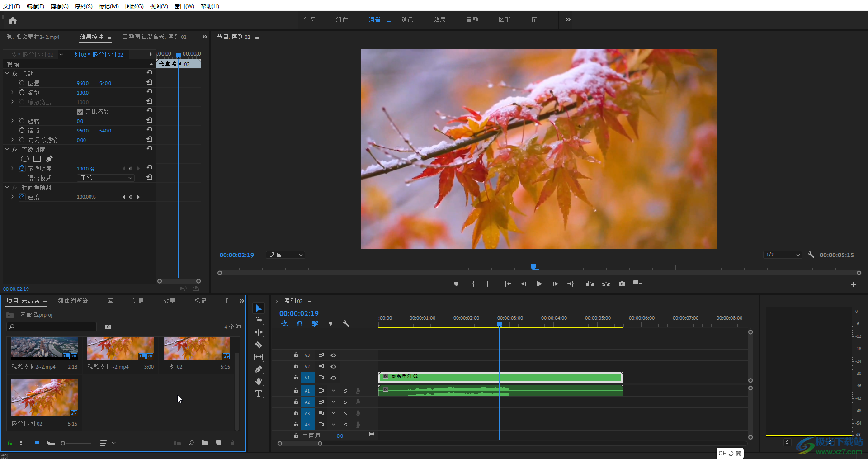Open comparison view button
Image resolution: width=868 pixels, height=459 pixels.
(x=638, y=284)
